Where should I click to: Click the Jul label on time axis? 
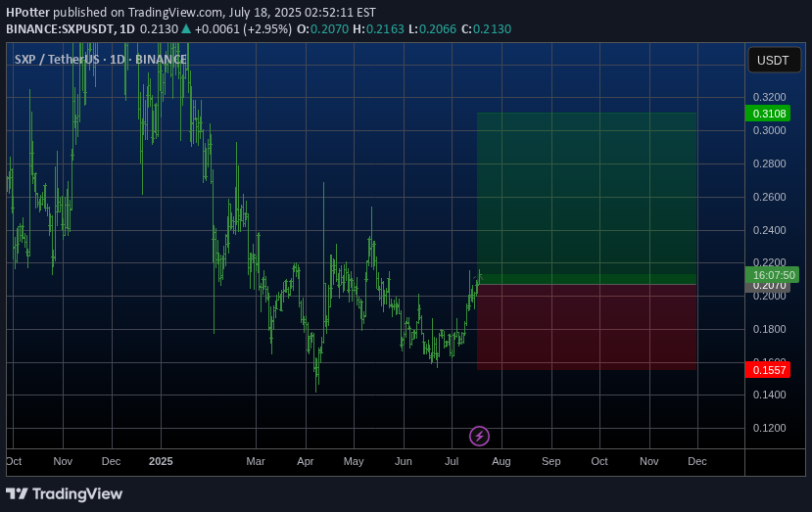(452, 461)
